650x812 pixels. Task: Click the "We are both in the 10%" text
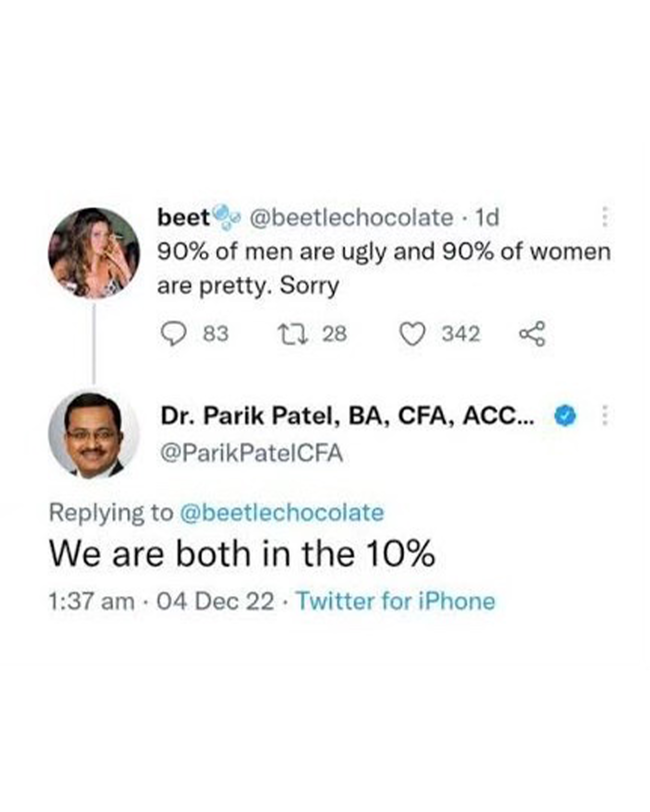pyautogui.click(x=242, y=554)
